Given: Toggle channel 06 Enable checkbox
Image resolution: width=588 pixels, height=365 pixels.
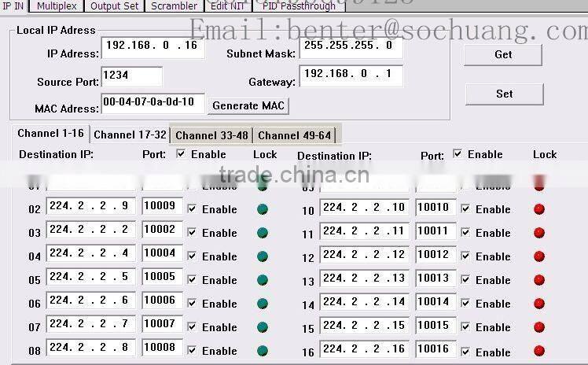Looking at the screenshot, I should pos(192,303).
